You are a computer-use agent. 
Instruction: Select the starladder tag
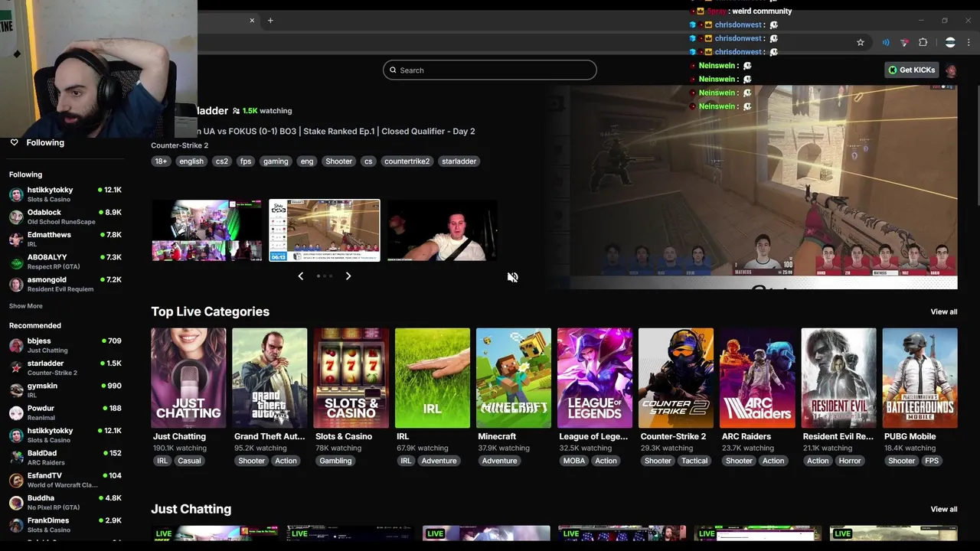459,161
